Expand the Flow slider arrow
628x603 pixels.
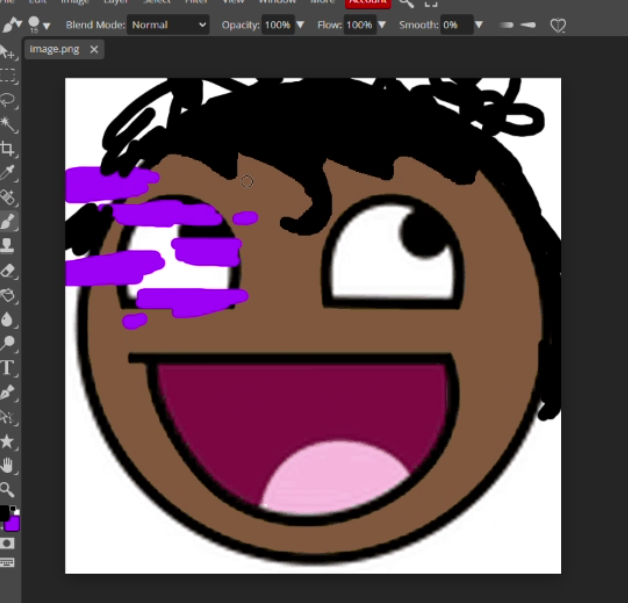tap(382, 25)
